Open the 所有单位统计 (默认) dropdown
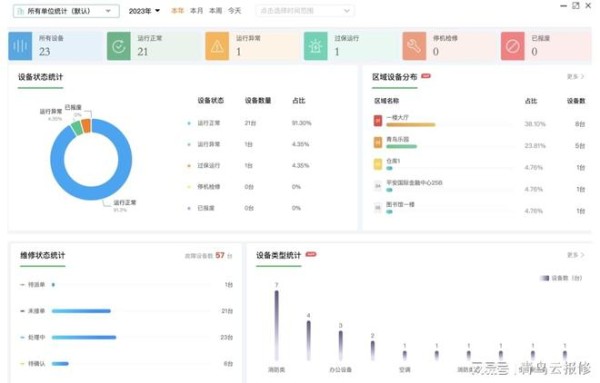Viewport: 600px width, 383px height. (66, 11)
